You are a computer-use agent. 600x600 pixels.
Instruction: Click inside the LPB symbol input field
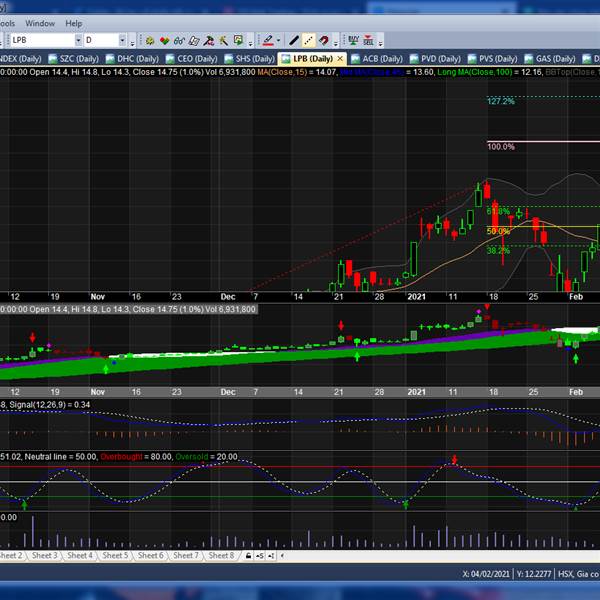(42, 40)
